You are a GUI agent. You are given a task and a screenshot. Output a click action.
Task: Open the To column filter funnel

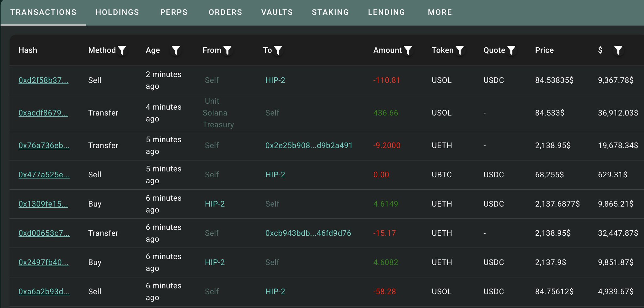click(x=278, y=50)
